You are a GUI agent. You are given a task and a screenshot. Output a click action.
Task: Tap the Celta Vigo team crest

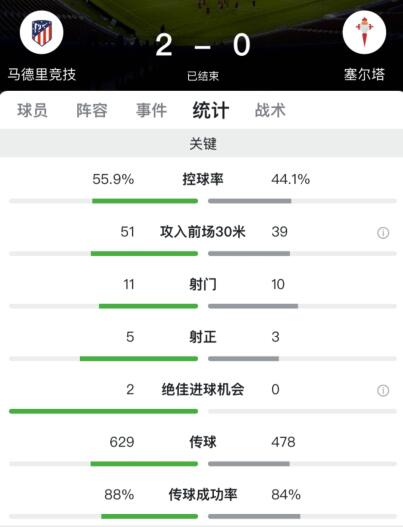click(x=364, y=32)
